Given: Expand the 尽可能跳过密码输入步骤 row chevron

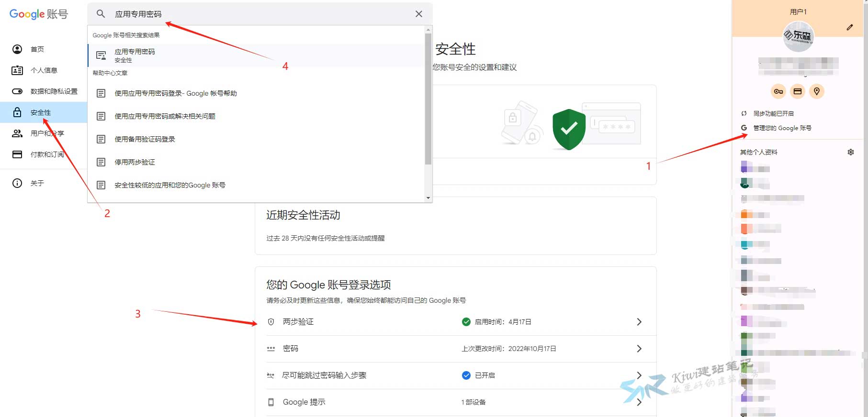Looking at the screenshot, I should 639,375.
